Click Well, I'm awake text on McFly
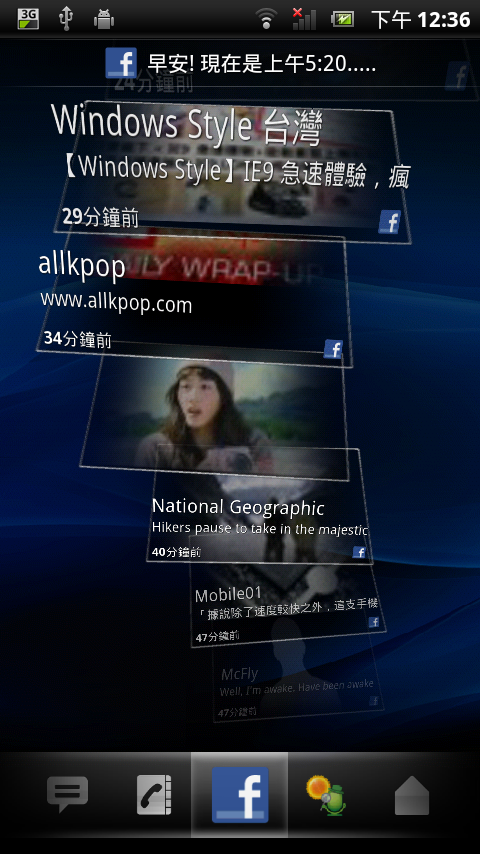The image size is (480, 854). (296, 688)
